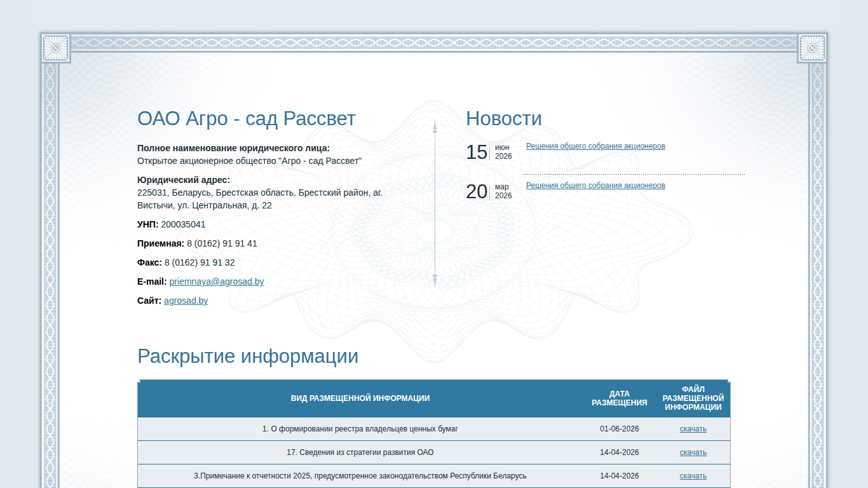The image size is (868, 488).
Task: Open the 20 мар 2026 shareholders meeting news link
Action: click(x=595, y=186)
